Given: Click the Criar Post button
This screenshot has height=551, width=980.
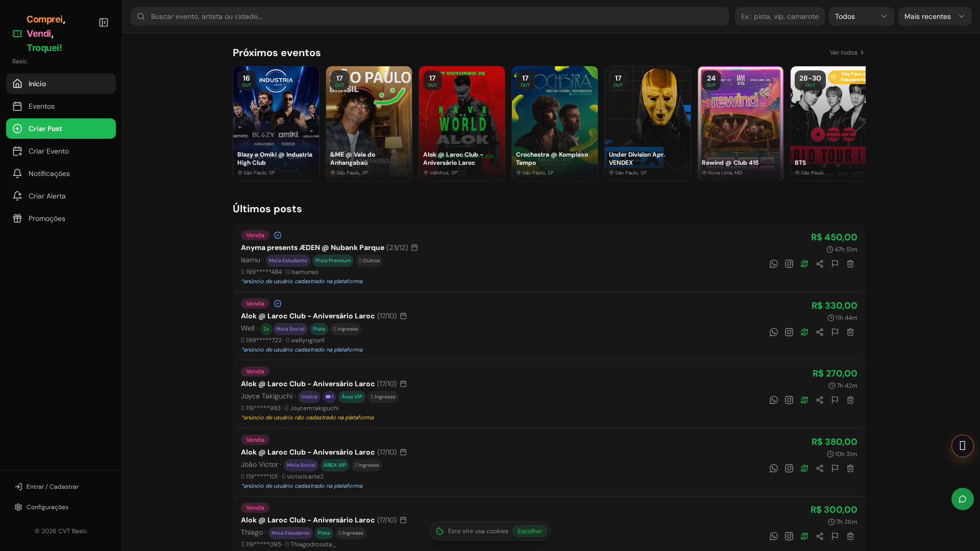Looking at the screenshot, I should tap(61, 129).
